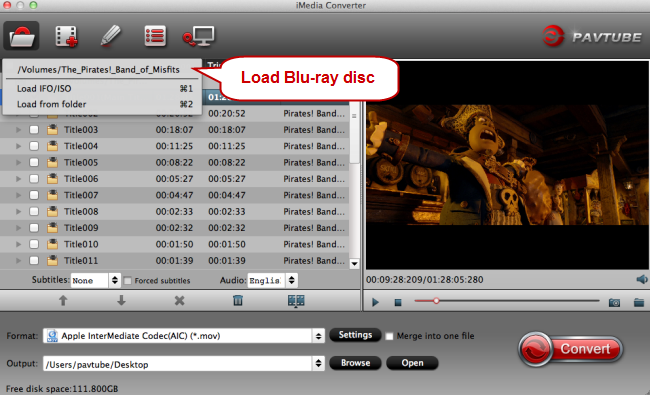The image size is (650, 395).
Task: Click the 00:09:28:209/01:28:05:280 timecode
Action: tap(424, 280)
